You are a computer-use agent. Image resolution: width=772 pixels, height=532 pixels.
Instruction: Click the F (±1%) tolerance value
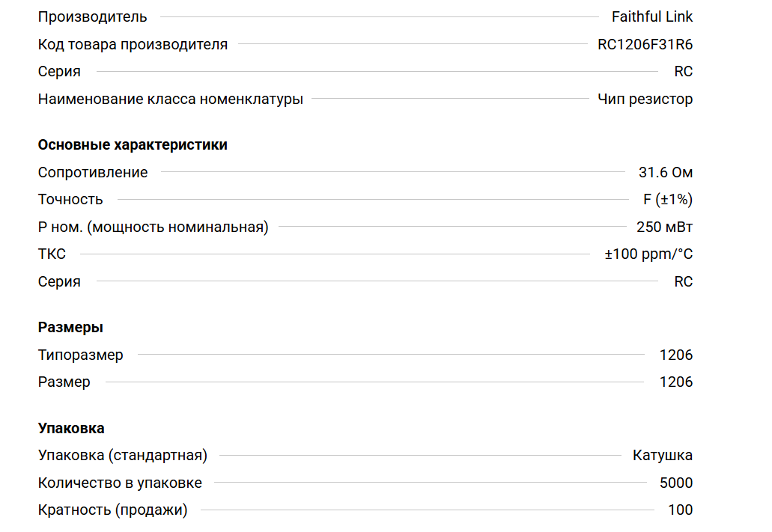click(x=668, y=200)
